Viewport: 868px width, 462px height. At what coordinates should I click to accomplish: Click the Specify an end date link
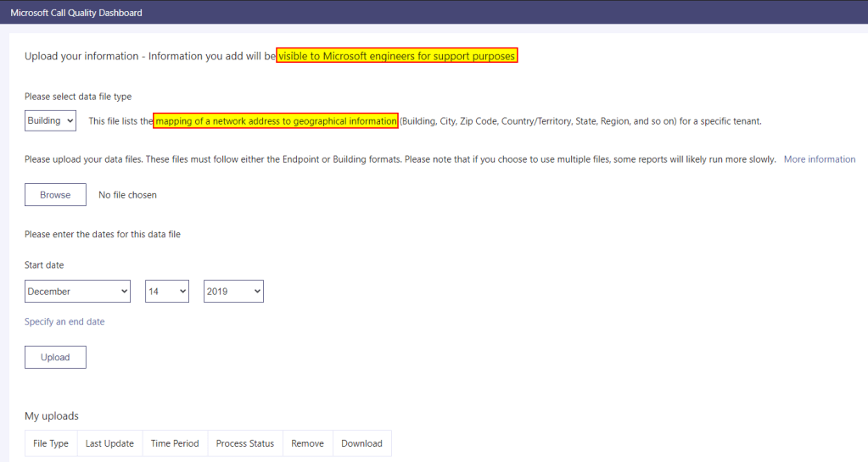pyautogui.click(x=64, y=322)
